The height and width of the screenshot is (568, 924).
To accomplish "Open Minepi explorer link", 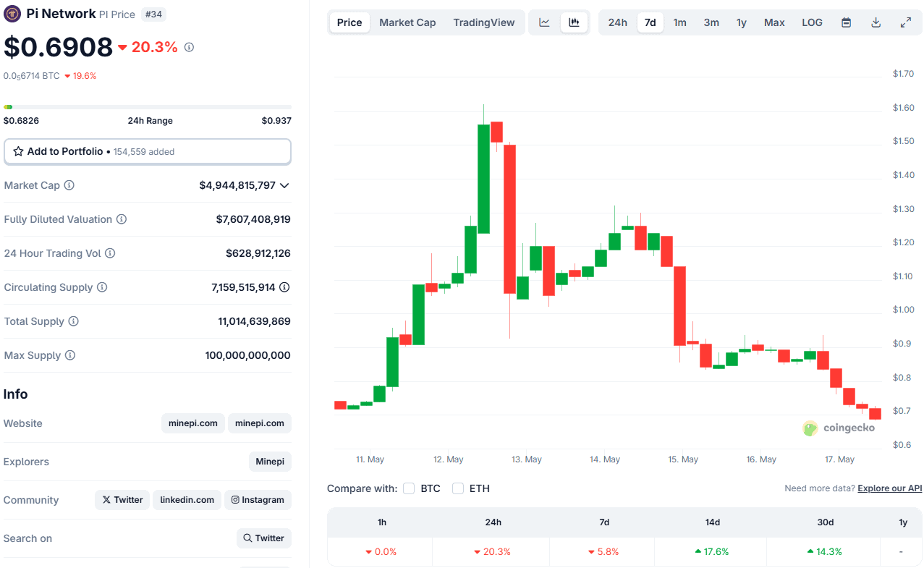I will pos(270,462).
